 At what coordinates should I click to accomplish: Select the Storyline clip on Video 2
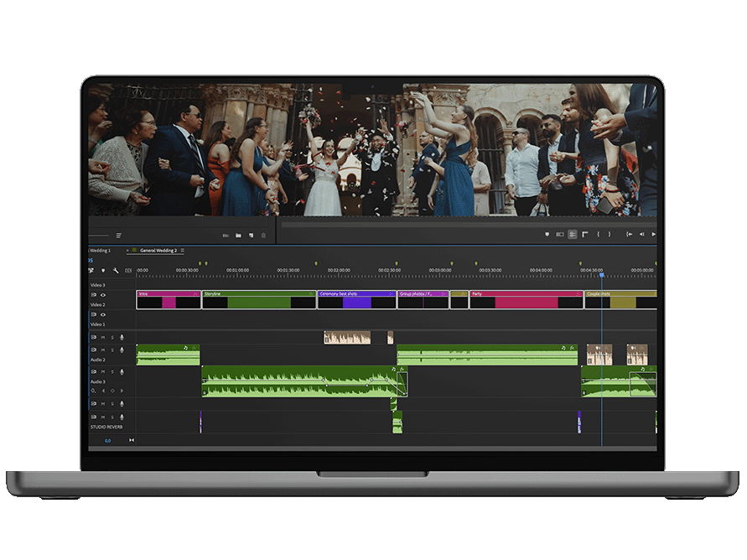click(x=257, y=300)
